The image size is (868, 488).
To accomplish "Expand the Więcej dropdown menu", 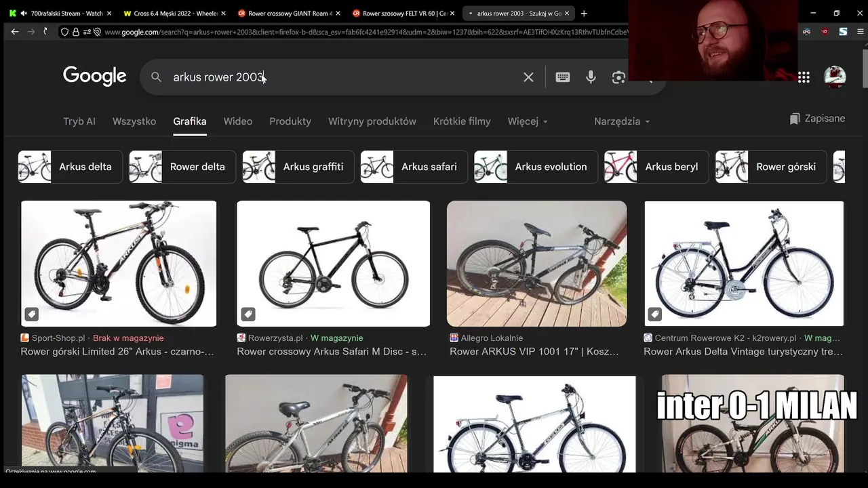I will point(528,121).
